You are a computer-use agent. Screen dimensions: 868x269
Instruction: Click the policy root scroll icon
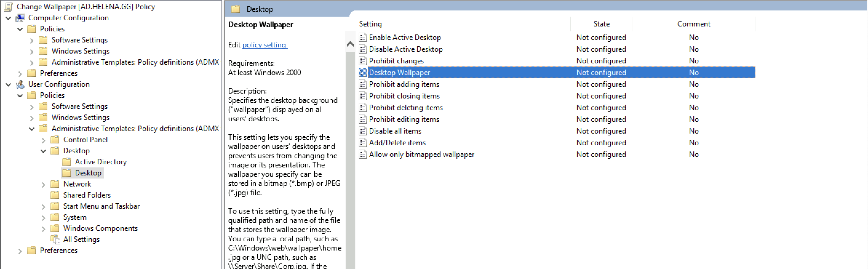click(x=9, y=7)
